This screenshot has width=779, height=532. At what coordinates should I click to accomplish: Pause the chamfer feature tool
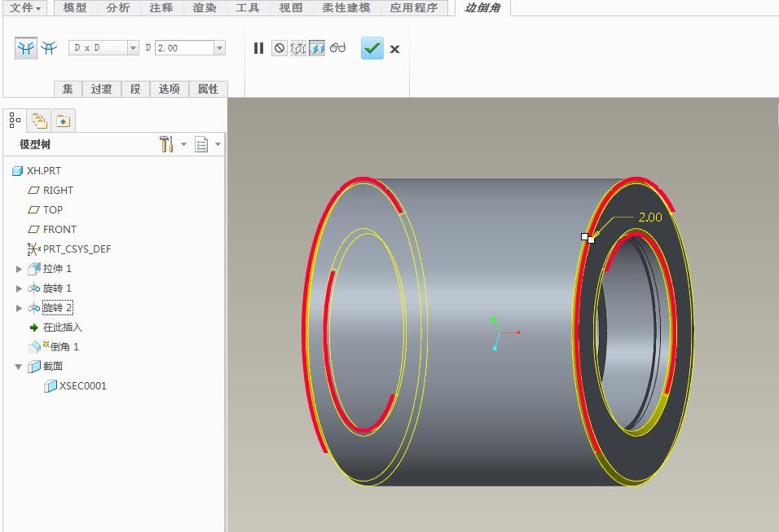pos(259,48)
